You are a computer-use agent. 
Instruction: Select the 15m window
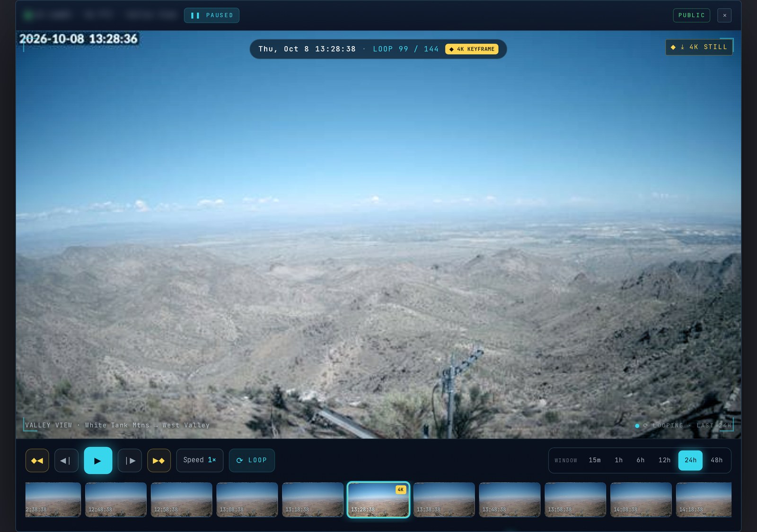click(595, 460)
